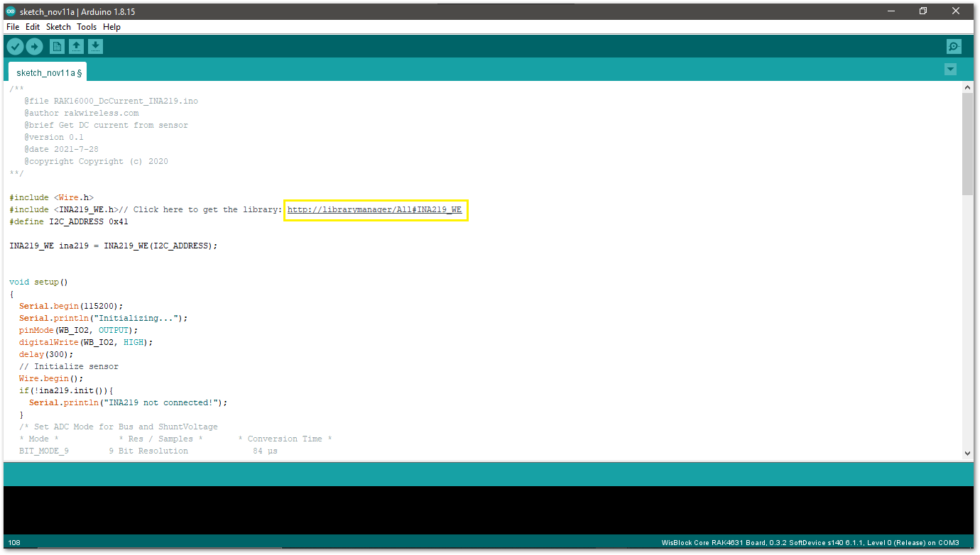Open the Sketch menu
This screenshot has height=555, width=980.
click(58, 27)
